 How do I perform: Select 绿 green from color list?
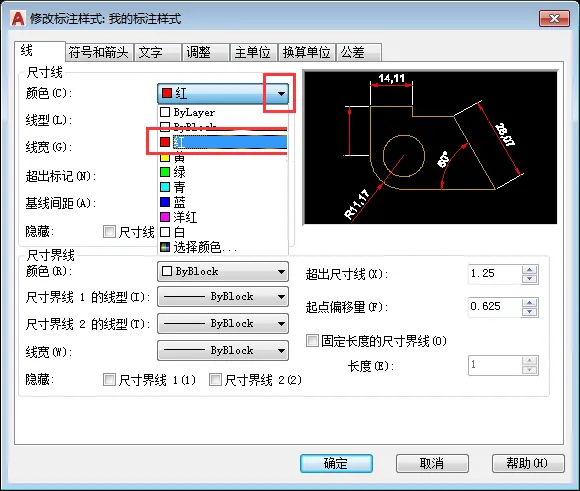[x=223, y=172]
